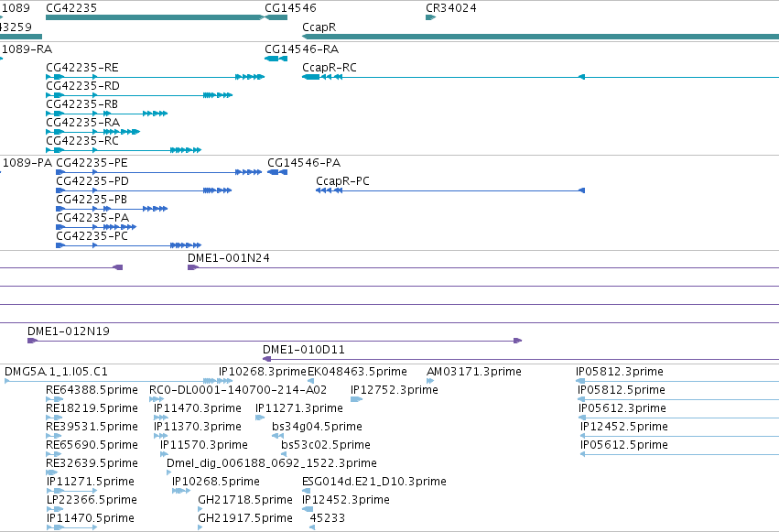This screenshot has height=532, width=779.
Task: Select the IP11570.3prime EST label
Action: click(204, 445)
